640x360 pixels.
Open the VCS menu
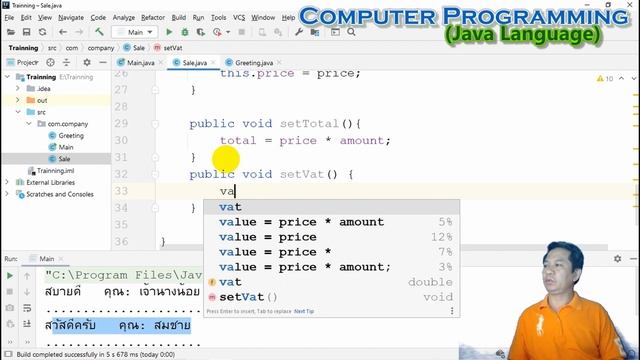(x=239, y=18)
